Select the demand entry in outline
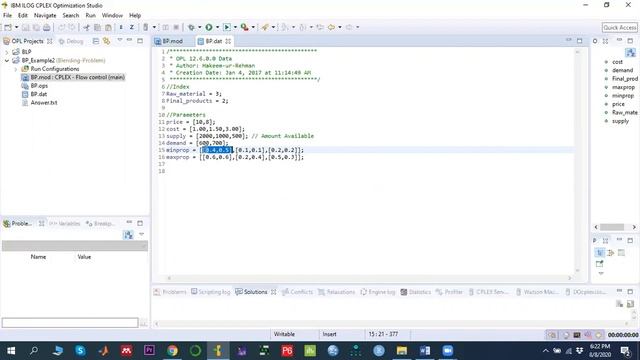Viewport: 640px width, 360px height. click(622, 70)
